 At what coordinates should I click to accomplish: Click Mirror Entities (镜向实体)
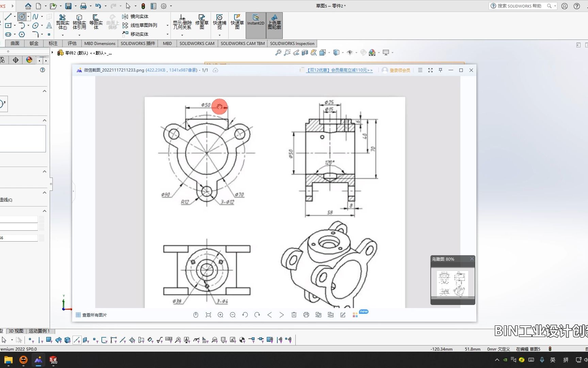[x=135, y=16]
